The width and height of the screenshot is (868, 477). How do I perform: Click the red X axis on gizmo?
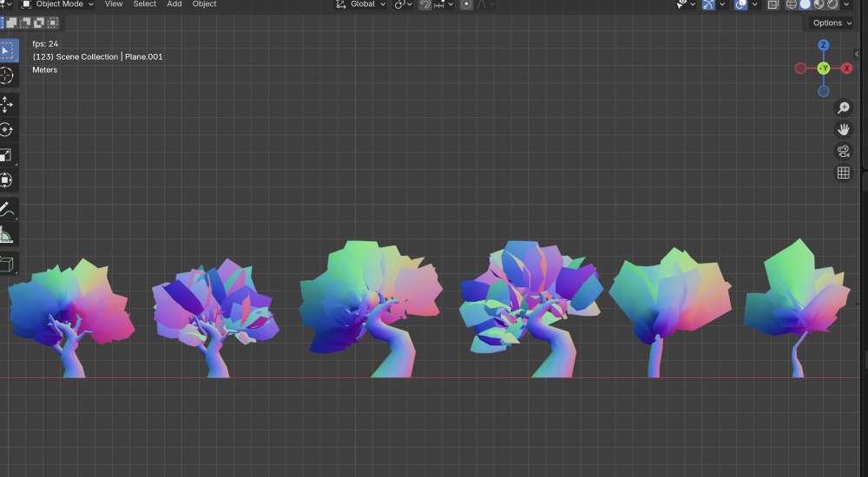[846, 69]
